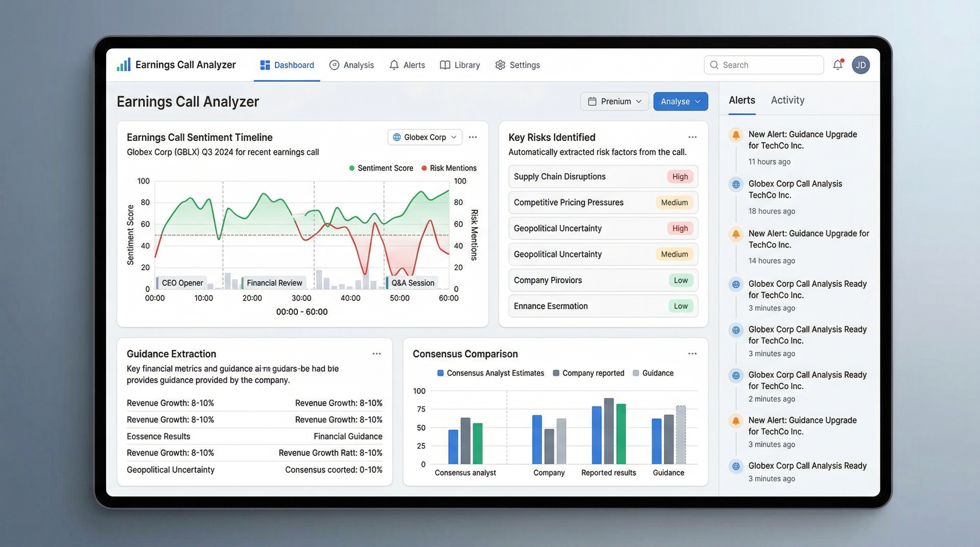Open the Guidance Extraction ellipsis menu
The width and height of the screenshot is (980, 547).
click(377, 353)
